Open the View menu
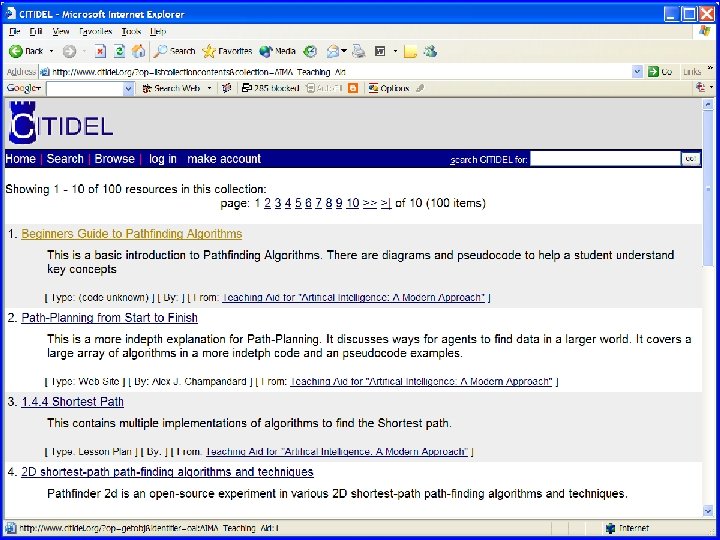 tap(61, 32)
